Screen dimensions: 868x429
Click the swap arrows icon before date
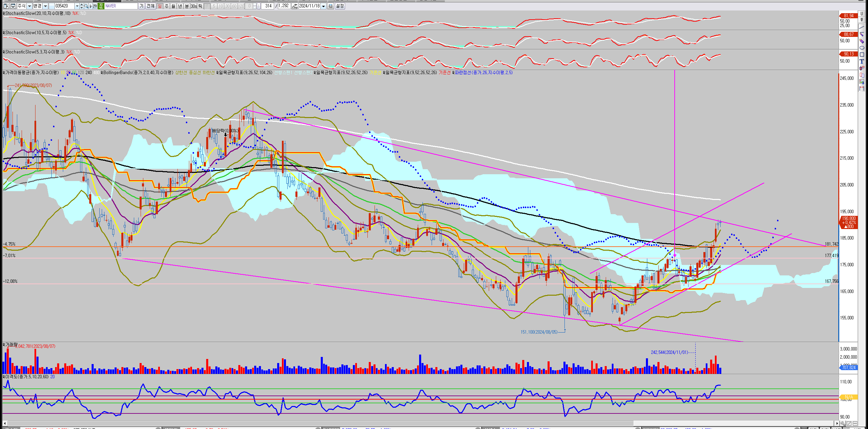coord(295,6)
